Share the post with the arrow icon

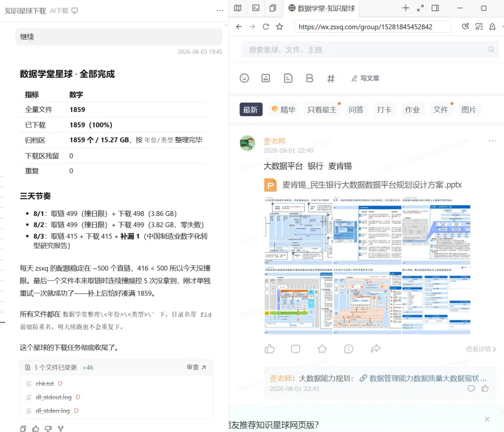(x=375, y=348)
